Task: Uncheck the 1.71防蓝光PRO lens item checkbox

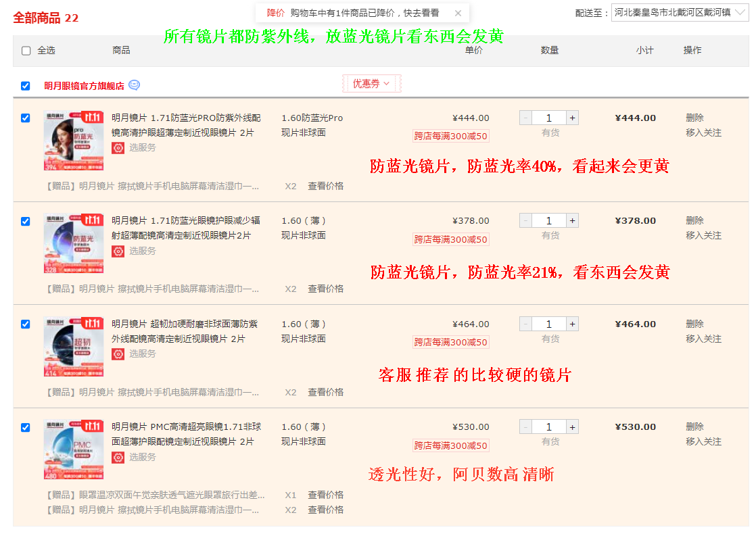Action: [26, 118]
